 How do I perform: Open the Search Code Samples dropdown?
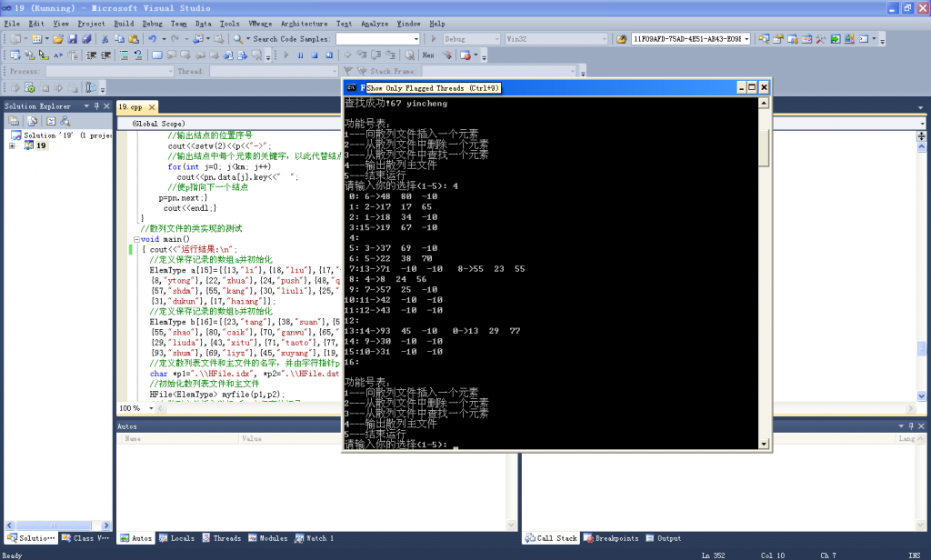click(x=416, y=39)
